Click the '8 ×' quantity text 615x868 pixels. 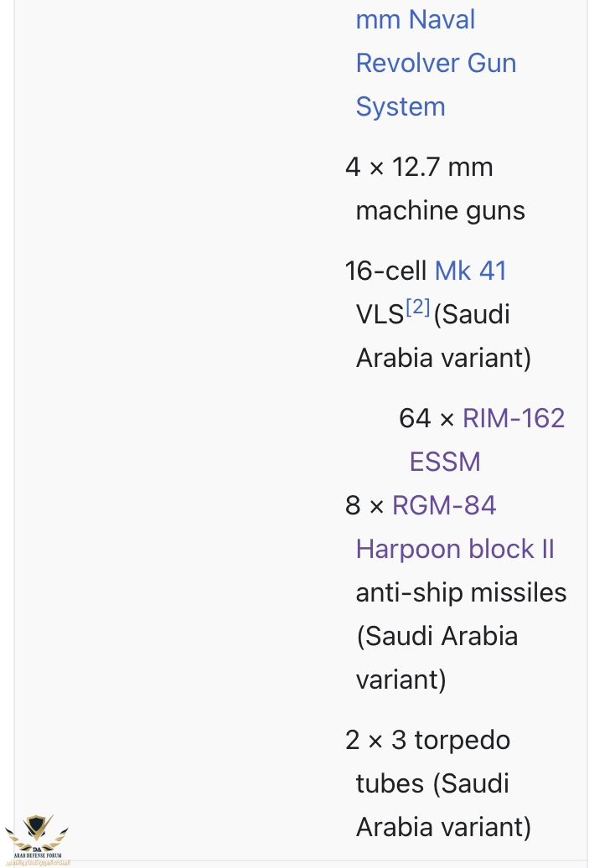pyautogui.click(x=364, y=505)
